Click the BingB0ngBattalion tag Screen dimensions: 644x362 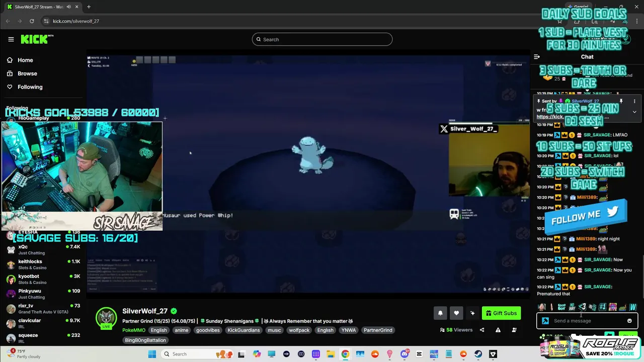tap(145, 340)
